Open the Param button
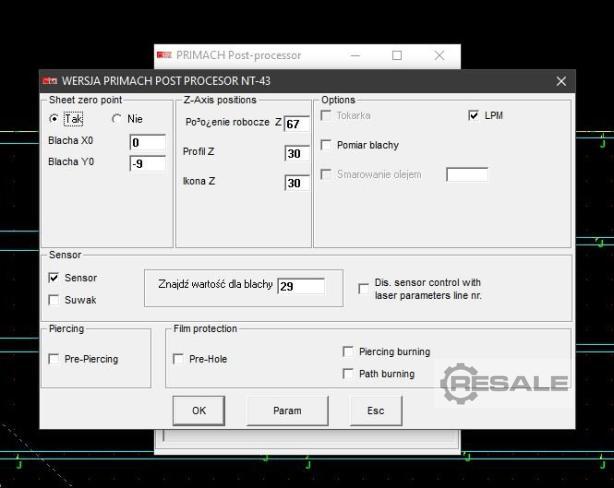The image size is (614, 488). [287, 410]
